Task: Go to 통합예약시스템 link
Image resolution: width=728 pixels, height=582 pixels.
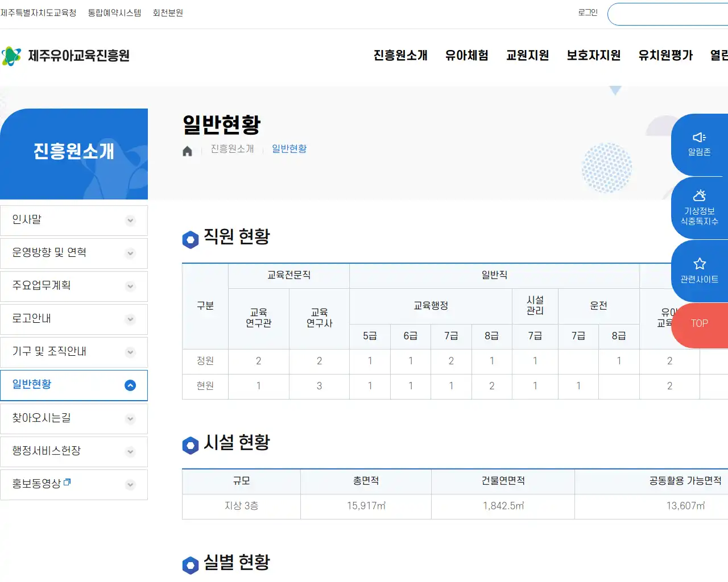Action: click(x=114, y=13)
